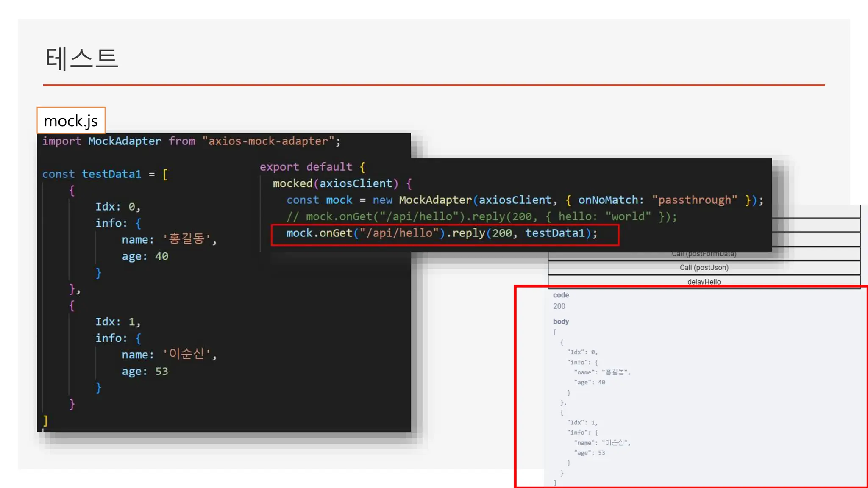The image size is (868, 488).
Task: Select the mock.js file label
Action: click(71, 121)
